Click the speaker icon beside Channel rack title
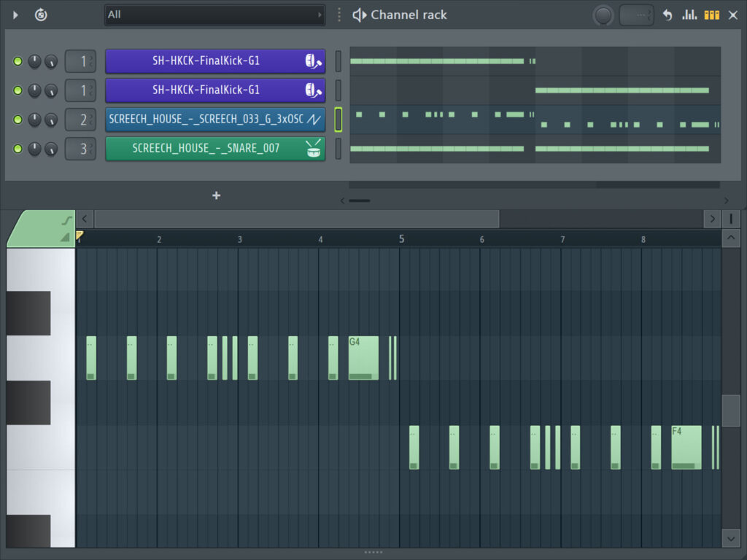747x560 pixels. click(359, 15)
